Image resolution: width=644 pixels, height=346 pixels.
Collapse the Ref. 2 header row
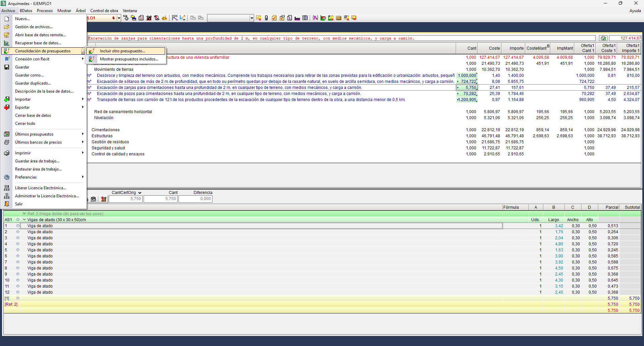pos(24,214)
